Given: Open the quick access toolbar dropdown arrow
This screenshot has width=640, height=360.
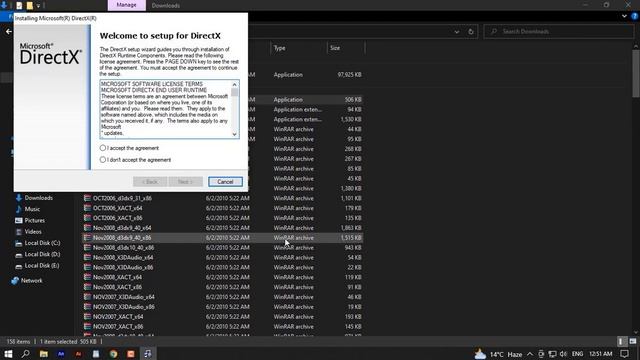Looking at the screenshot, I should pos(38,6).
